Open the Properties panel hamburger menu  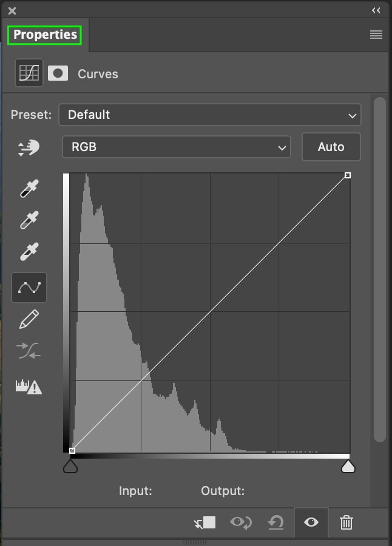(376, 35)
